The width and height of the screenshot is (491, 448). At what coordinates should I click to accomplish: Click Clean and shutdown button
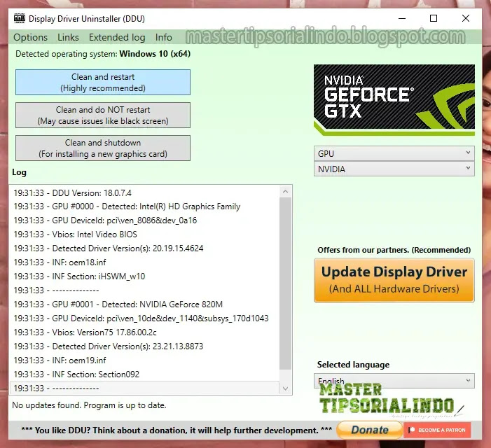click(103, 148)
